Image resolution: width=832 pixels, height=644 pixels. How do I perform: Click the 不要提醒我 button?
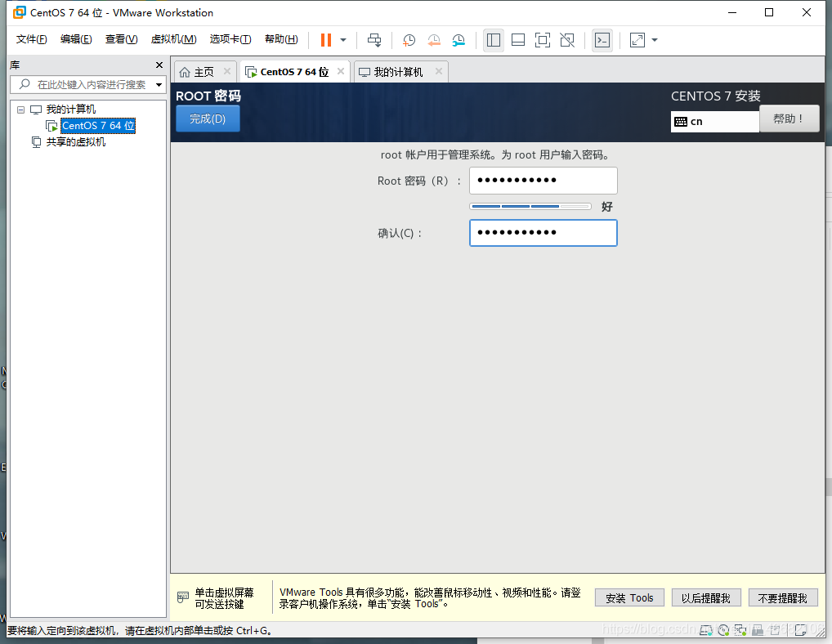tap(783, 598)
